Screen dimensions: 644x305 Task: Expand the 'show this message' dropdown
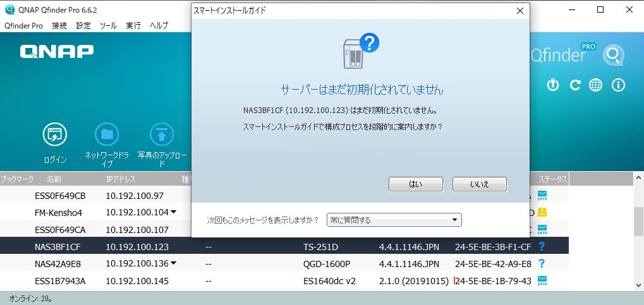(394, 220)
